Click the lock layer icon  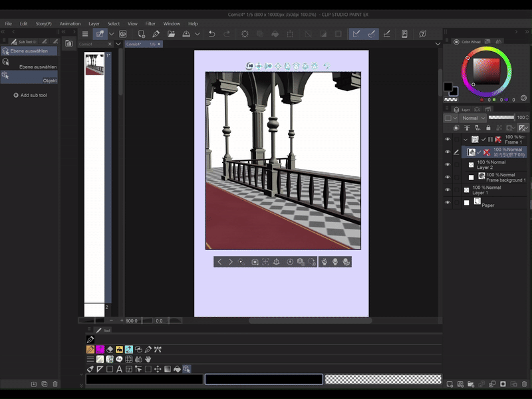(488, 128)
